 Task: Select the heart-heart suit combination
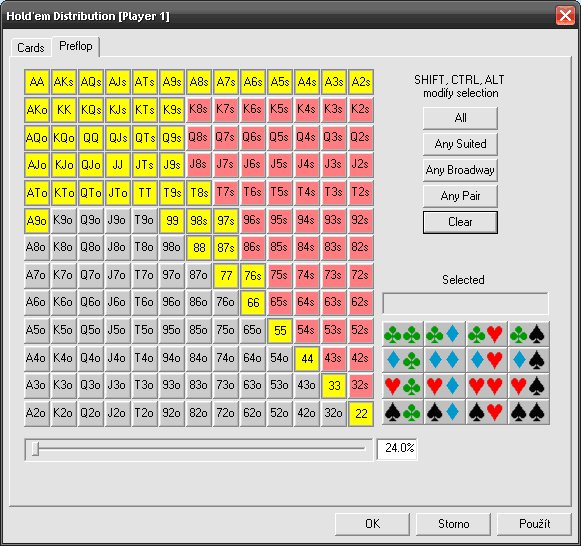486,386
